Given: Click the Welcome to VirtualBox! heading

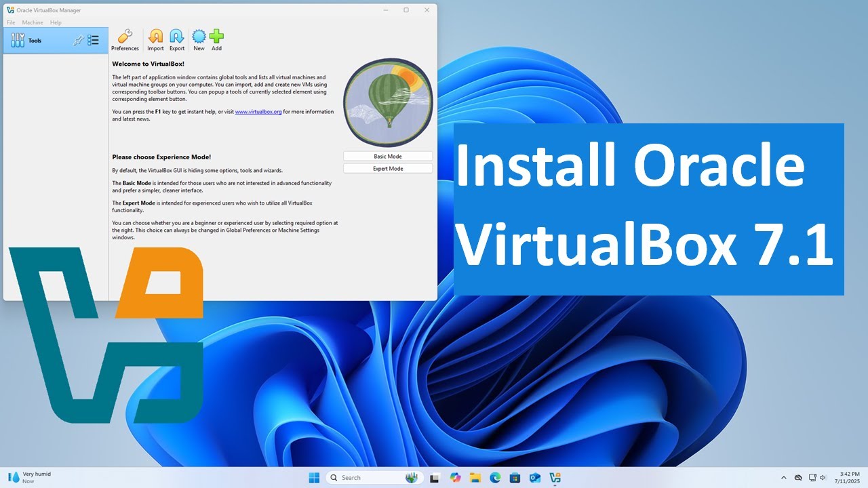Looking at the screenshot, I should [148, 64].
